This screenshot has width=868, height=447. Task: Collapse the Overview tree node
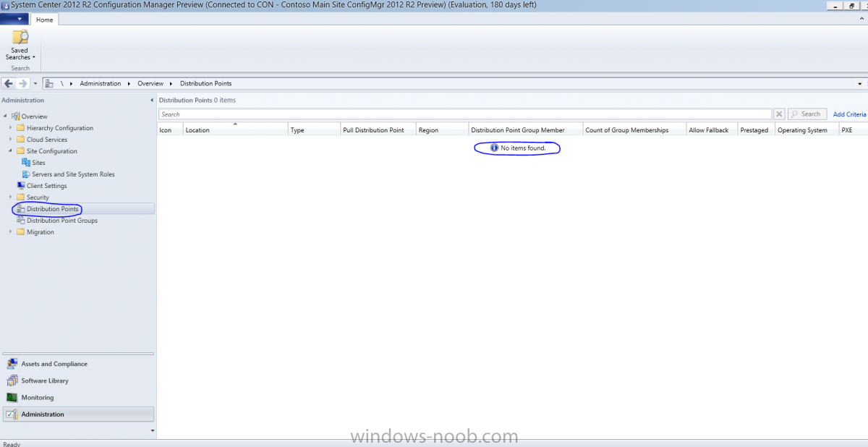pos(5,116)
